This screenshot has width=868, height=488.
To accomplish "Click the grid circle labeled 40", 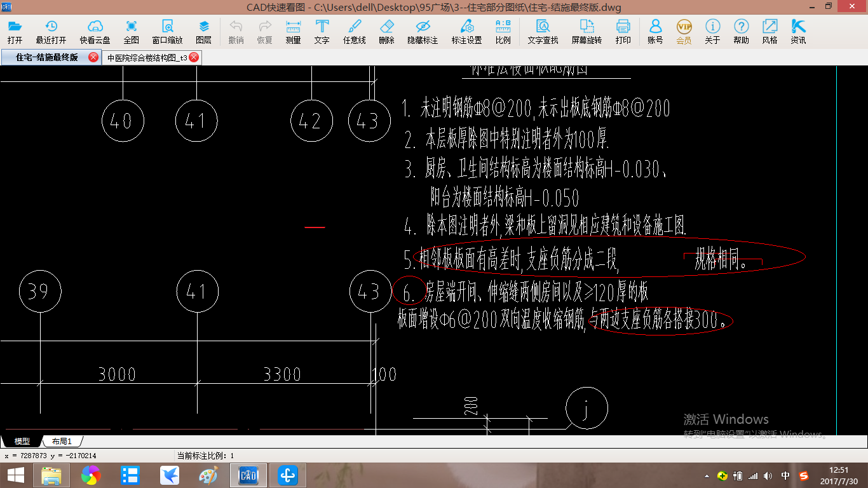I will click(x=123, y=121).
